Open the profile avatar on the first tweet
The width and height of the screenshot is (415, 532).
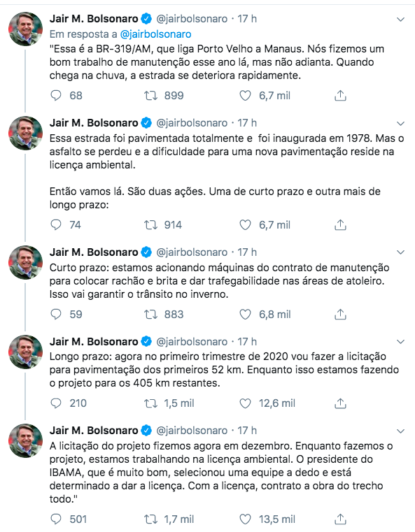click(x=25, y=29)
